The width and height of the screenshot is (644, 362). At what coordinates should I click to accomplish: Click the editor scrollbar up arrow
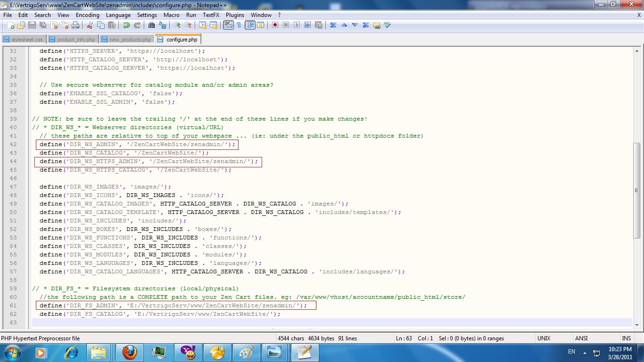pyautogui.click(x=637, y=50)
